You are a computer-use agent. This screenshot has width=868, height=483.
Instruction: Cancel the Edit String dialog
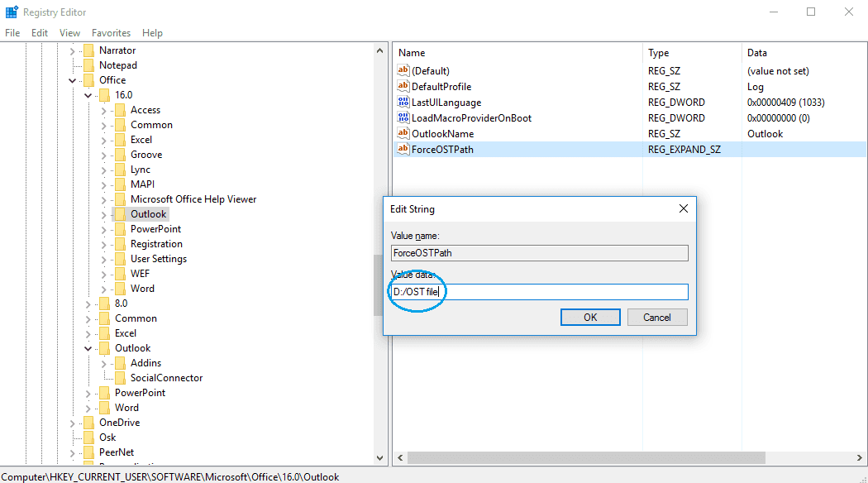point(657,318)
